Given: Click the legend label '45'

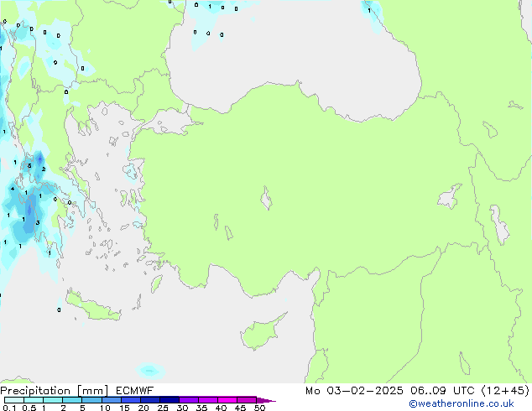Looking at the screenshot, I should click(x=240, y=408).
